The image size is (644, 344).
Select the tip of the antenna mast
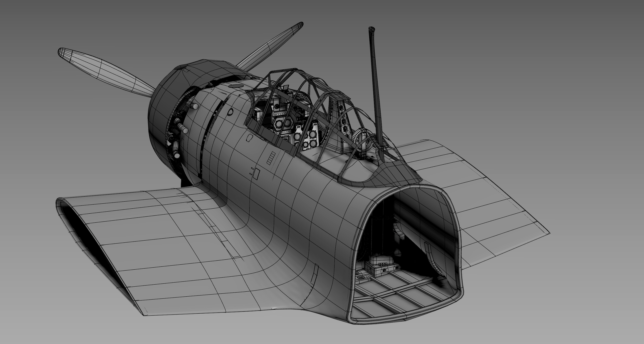click(372, 29)
